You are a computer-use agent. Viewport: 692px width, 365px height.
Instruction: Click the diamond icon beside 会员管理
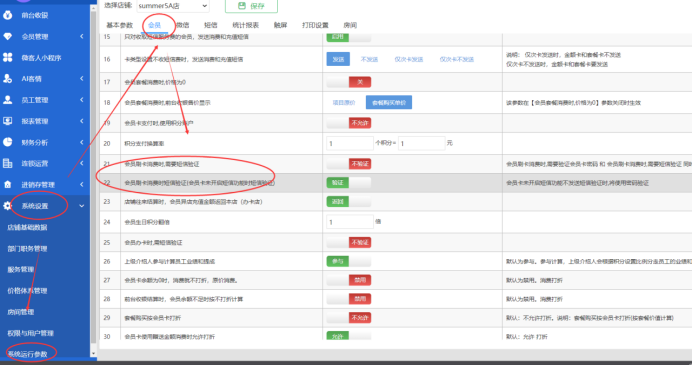click(x=8, y=37)
